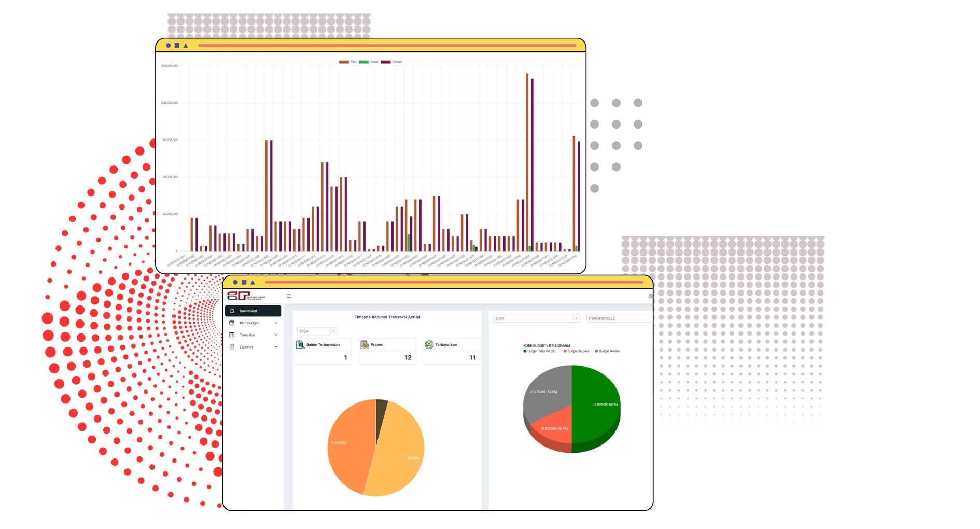Screen dimensions: 980x529
Task: Open the 2024 year dropdown above budget pie
Action: [536, 318]
